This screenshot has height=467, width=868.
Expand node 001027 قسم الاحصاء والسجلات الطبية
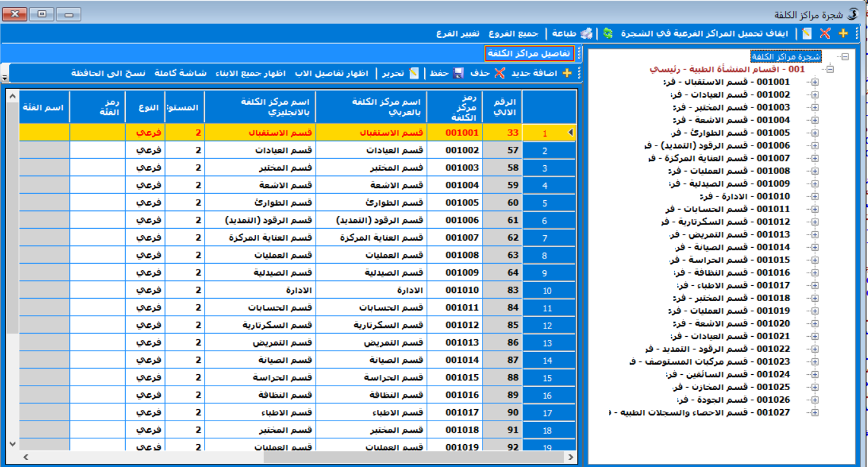point(815,412)
